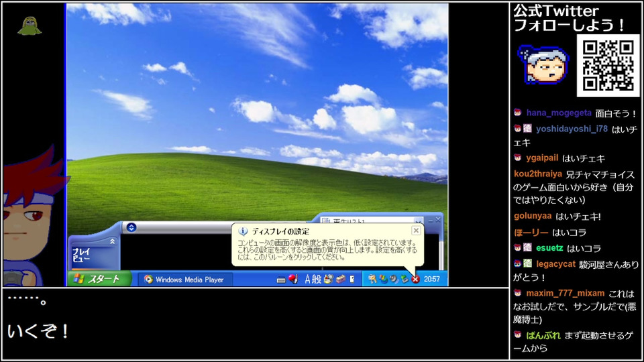The width and height of the screenshot is (644, 362).
Task: Click the green hooded character icon at top left
Action: 29,26
